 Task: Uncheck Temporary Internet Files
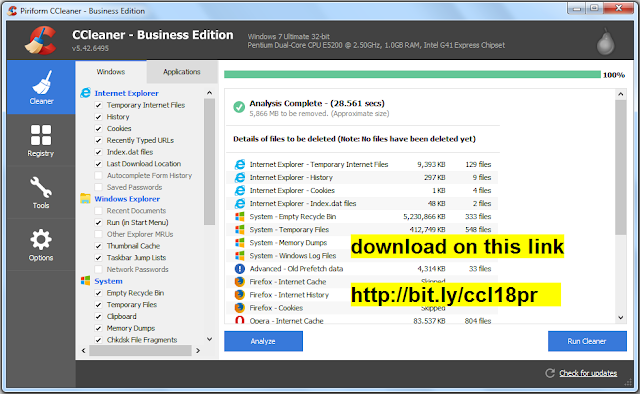98,105
